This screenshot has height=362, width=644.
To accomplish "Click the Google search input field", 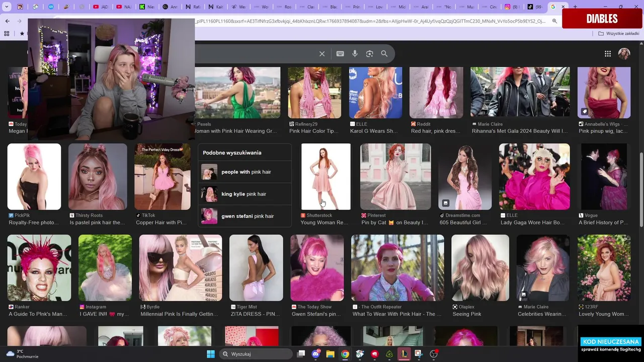I will pyautogui.click(x=257, y=54).
